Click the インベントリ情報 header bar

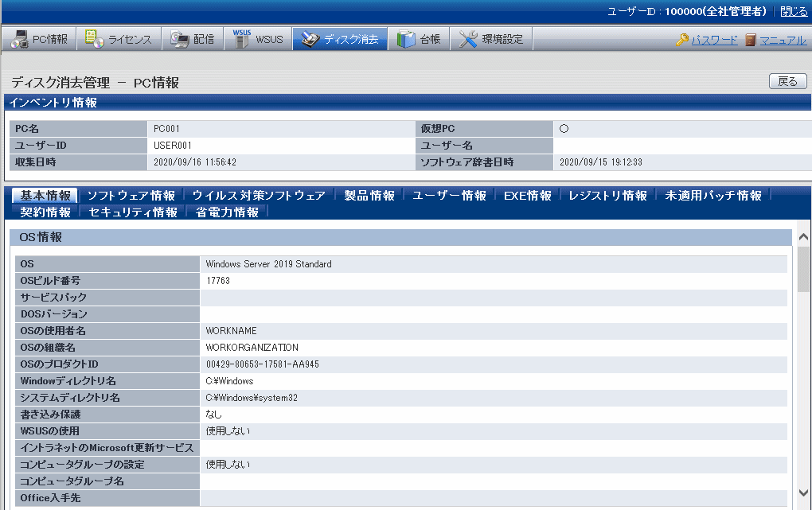pos(408,103)
